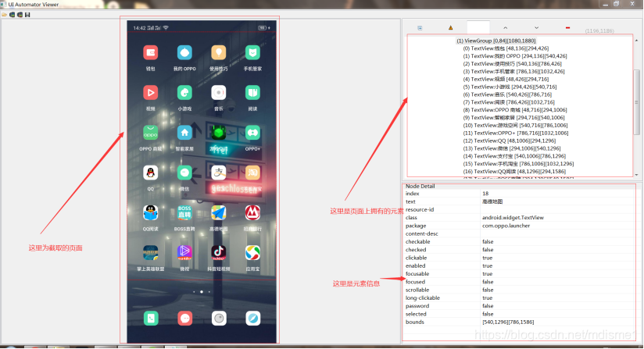Toggle the NAF nodes warning icon
This screenshot has width=644, height=349.
tap(450, 28)
